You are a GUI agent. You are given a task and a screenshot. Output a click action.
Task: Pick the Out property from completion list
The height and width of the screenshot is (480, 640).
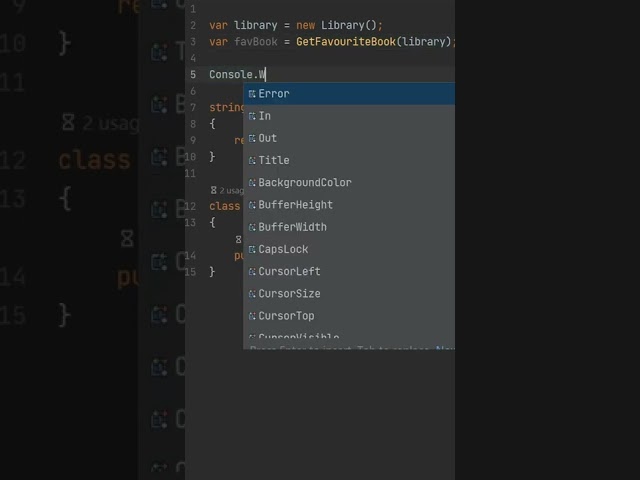(x=349, y=138)
